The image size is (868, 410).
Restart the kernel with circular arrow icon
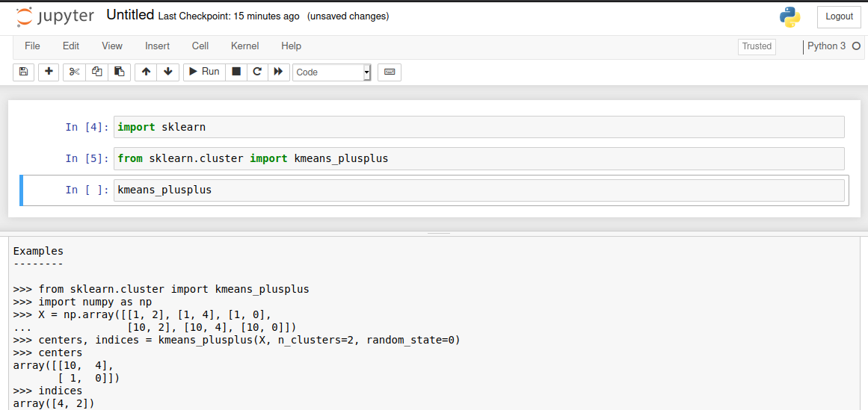[x=257, y=72]
